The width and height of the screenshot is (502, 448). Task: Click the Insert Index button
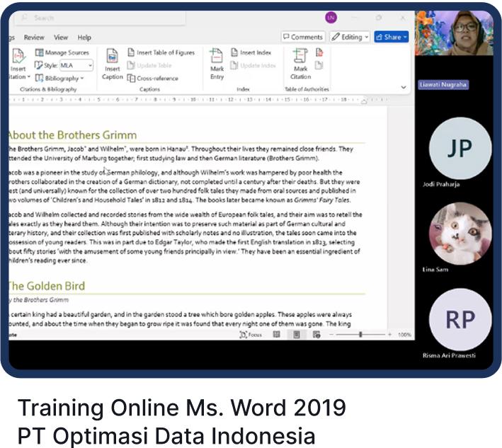(251, 52)
